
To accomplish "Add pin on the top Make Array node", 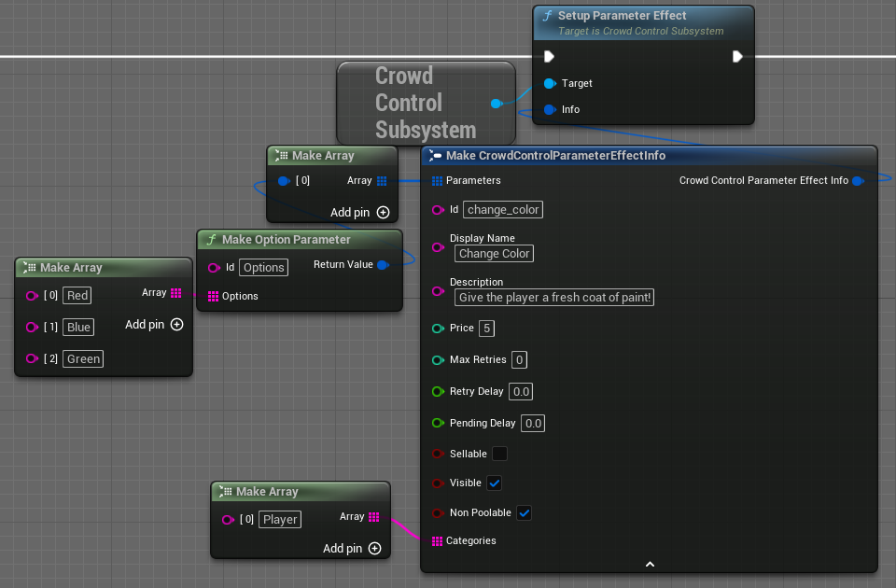I will point(383,213).
